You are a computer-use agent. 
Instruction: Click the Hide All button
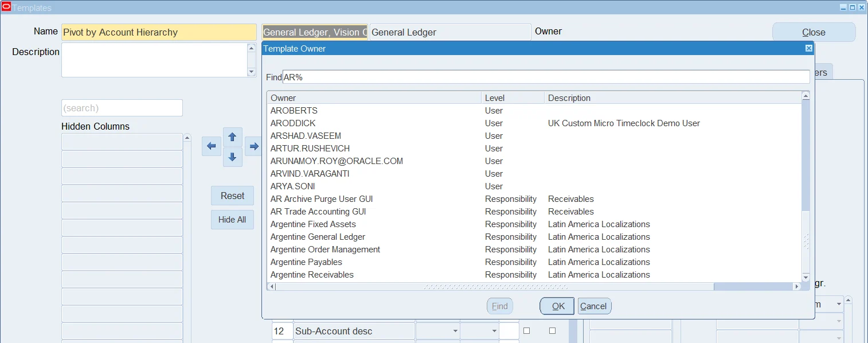coord(232,220)
